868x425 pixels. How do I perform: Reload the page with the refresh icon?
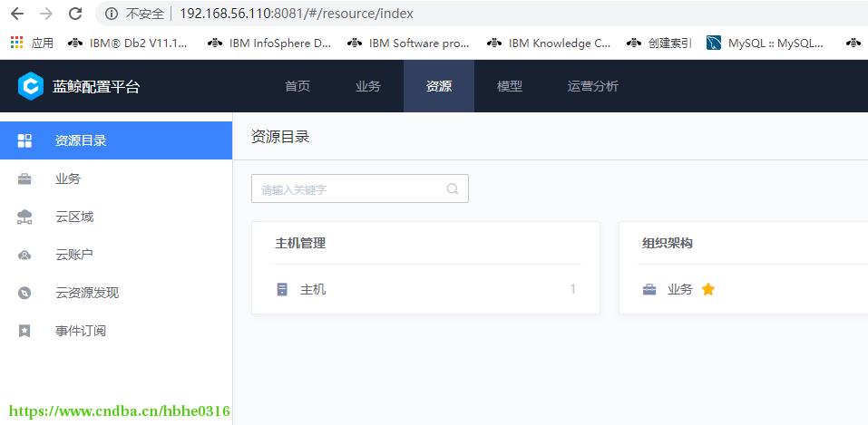point(75,14)
